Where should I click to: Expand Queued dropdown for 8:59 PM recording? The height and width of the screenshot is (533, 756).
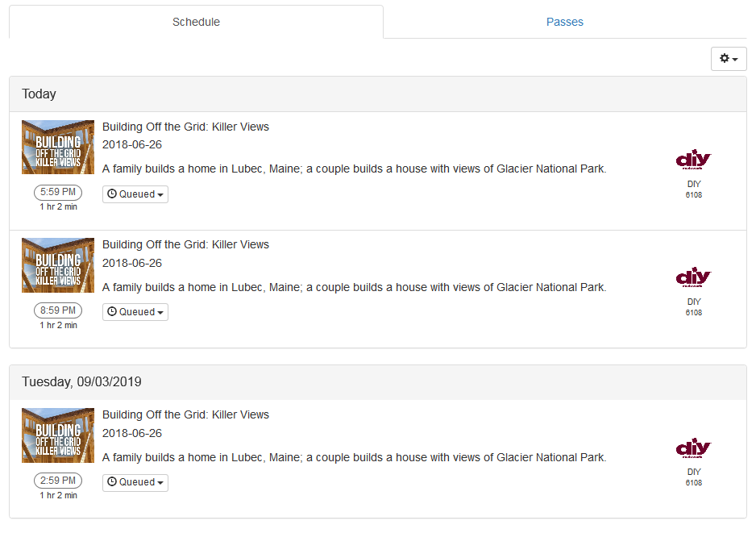point(135,312)
